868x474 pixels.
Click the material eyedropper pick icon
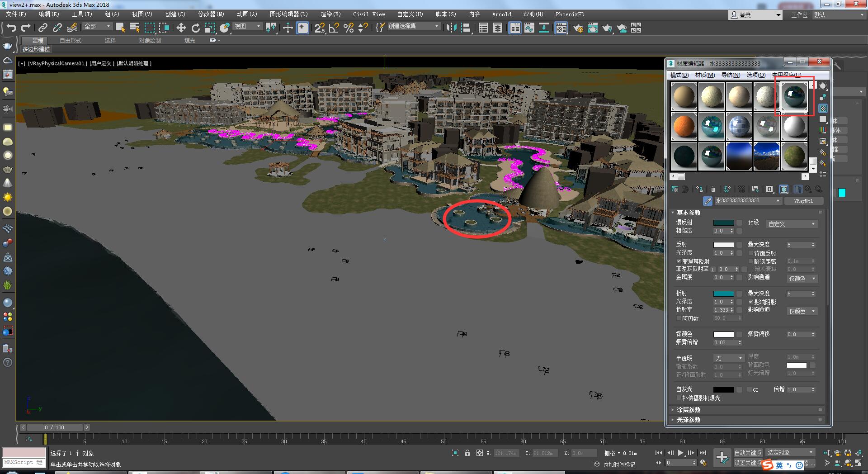point(708,201)
